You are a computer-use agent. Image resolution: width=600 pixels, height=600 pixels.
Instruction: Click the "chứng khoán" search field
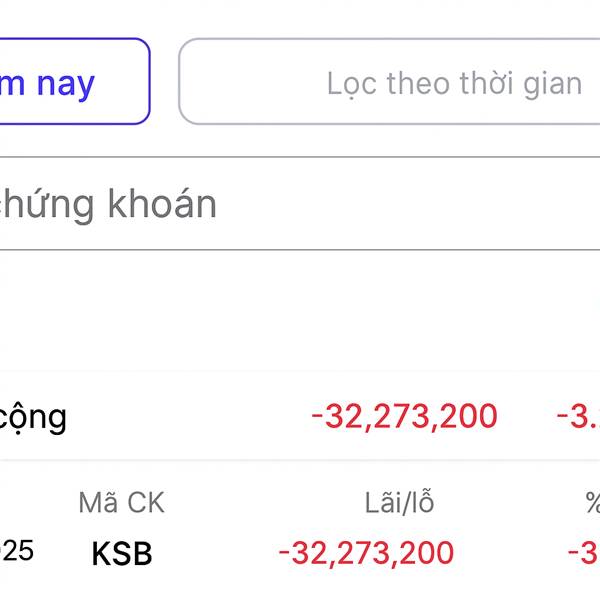click(200, 205)
